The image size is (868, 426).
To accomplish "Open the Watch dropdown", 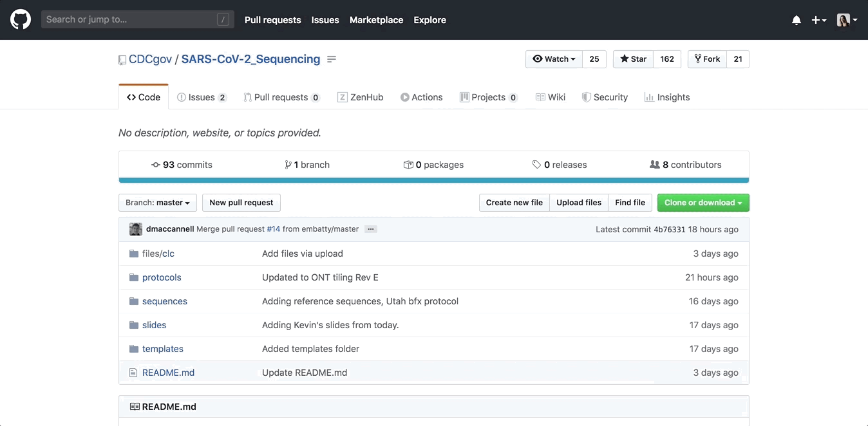I will point(554,59).
